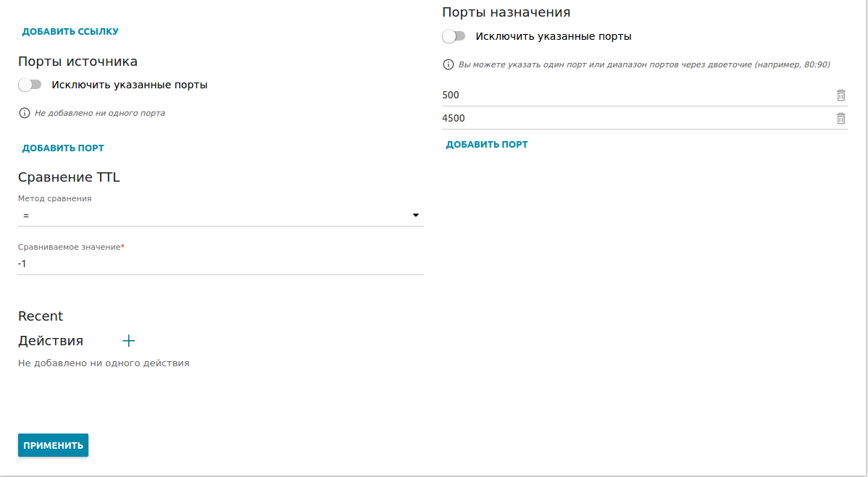Click into the destination port field with 500
Viewport: 868px width, 477px height.
click(x=630, y=96)
